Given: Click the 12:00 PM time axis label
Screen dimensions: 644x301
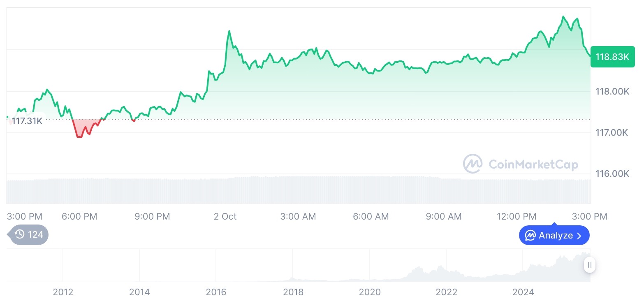Looking at the screenshot, I should pyautogui.click(x=516, y=216).
